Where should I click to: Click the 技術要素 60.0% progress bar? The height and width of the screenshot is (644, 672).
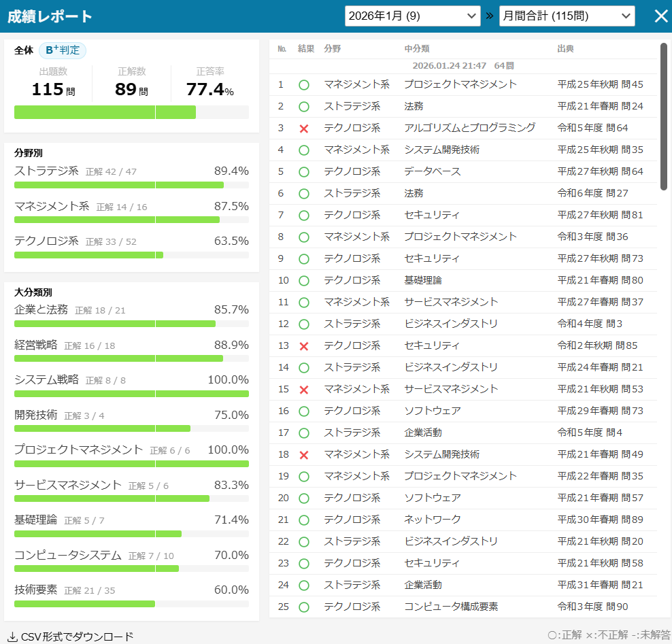[131, 604]
